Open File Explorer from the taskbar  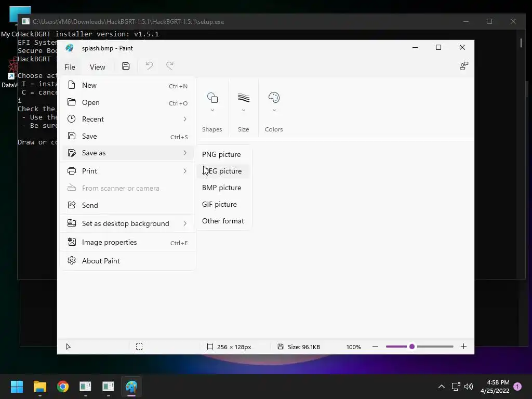tap(39, 387)
